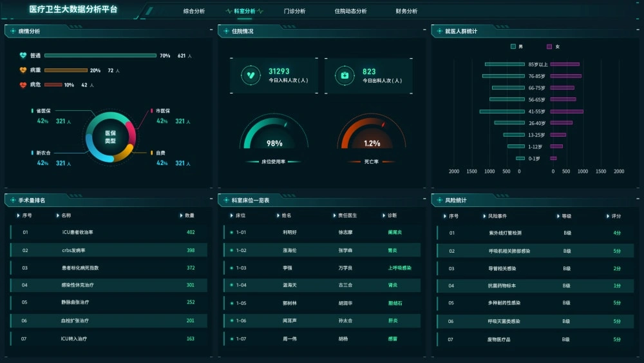The image size is (644, 363).
Task: Toggle the 女 legend in age chart
Action: pos(549,46)
